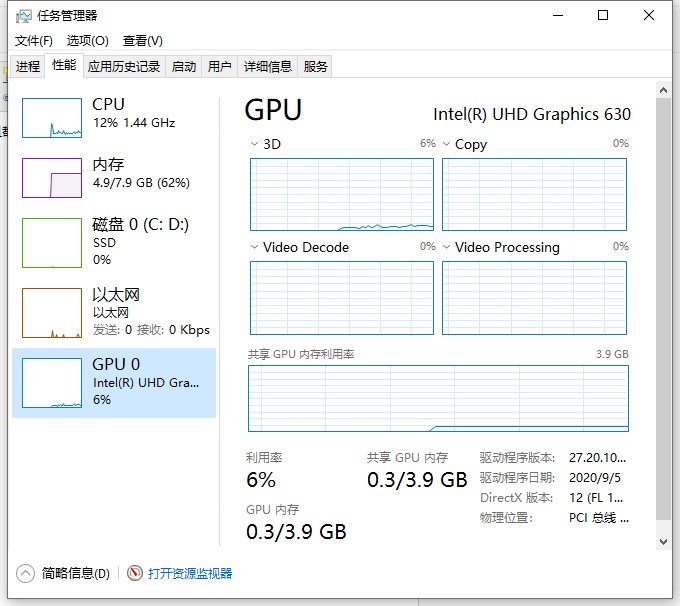Click the scroll down arrow in GPU panel
Image resolution: width=680 pixels, height=606 pixels.
click(x=662, y=541)
